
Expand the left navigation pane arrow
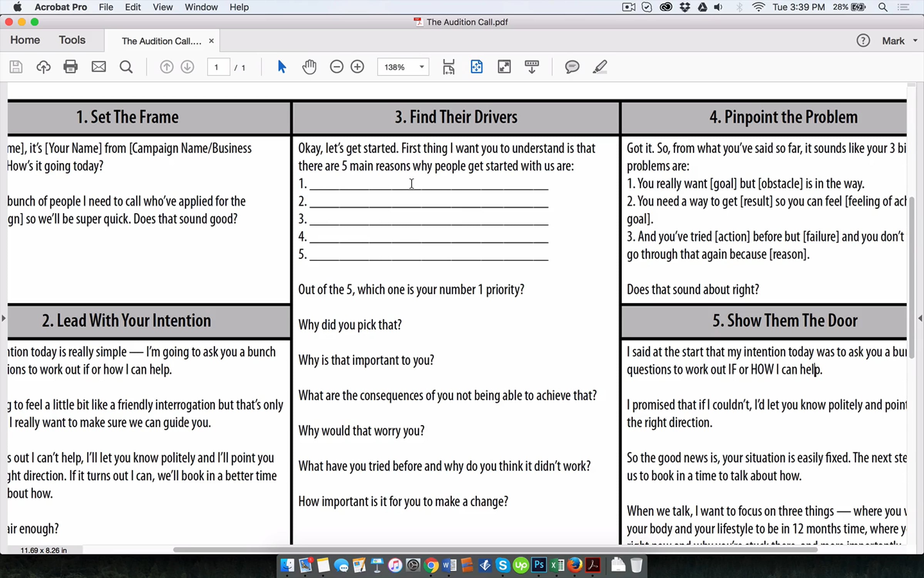coord(3,318)
